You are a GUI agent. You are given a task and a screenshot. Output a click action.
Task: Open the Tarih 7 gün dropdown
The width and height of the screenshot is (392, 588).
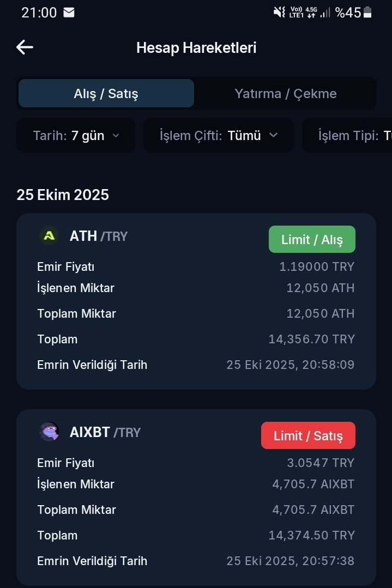point(76,136)
